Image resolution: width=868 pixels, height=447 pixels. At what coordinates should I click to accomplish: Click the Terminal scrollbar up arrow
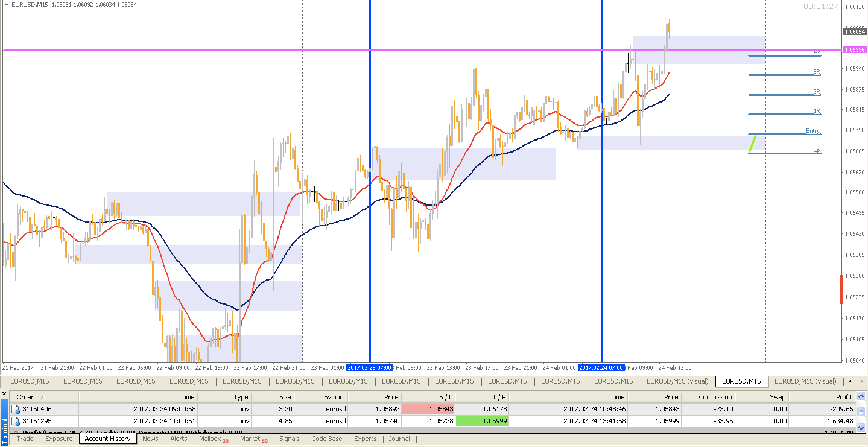(861, 396)
